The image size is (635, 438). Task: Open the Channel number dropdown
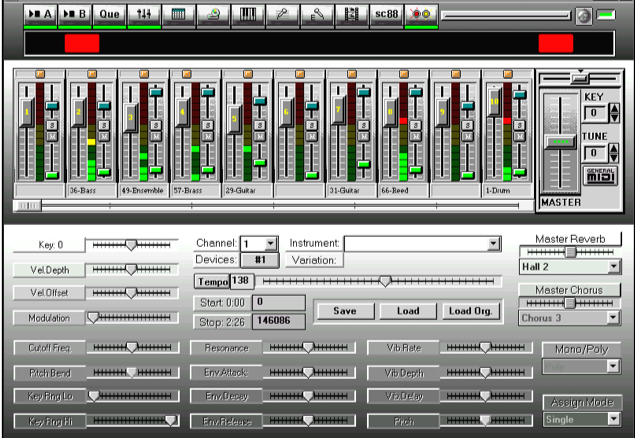(270, 243)
